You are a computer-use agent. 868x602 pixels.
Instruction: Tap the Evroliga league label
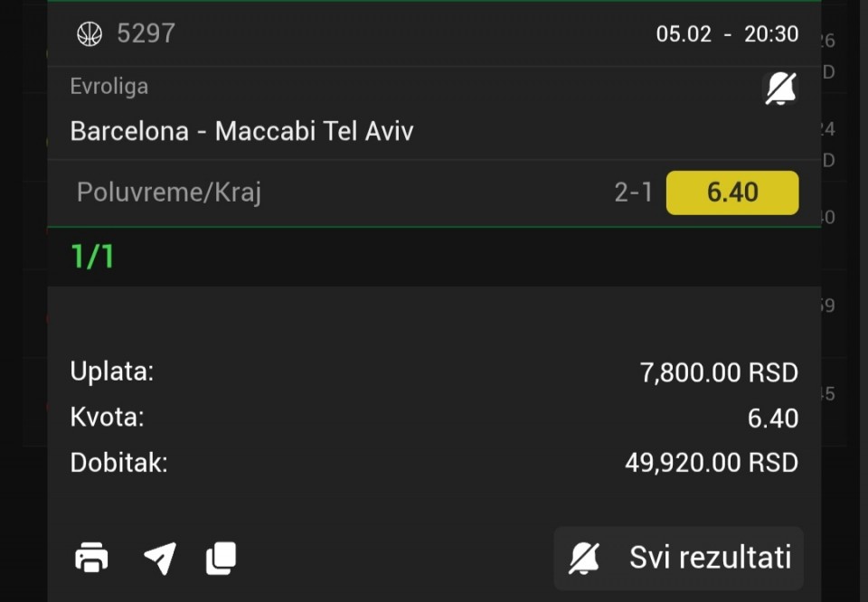109,86
